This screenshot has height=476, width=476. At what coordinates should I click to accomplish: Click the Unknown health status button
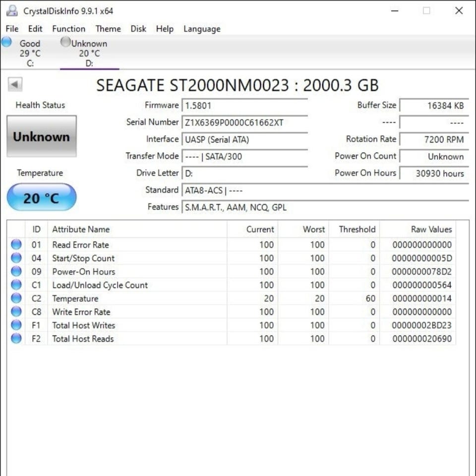[x=42, y=136]
